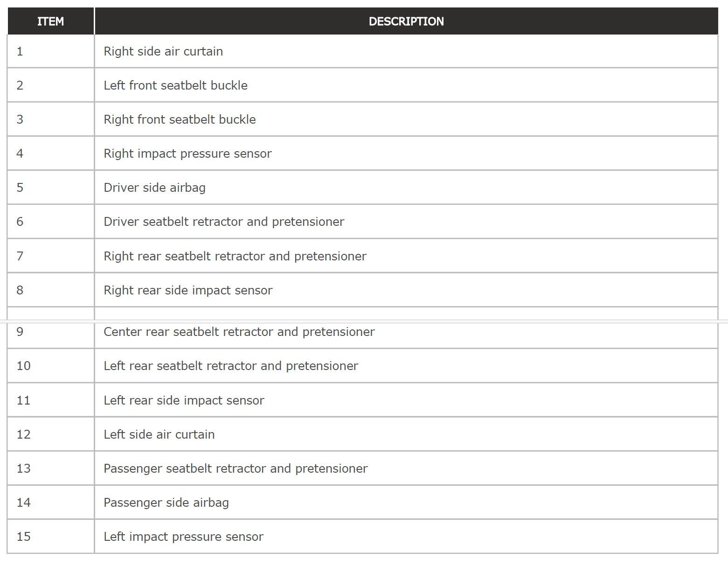728x566 pixels.
Task: Select Right rear seatbelt retractor and pretensioner
Action: pos(235,256)
